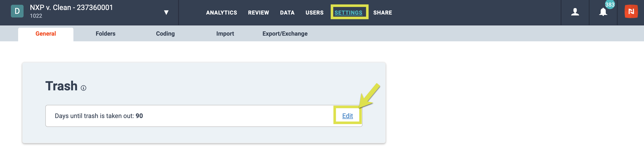Click the 383 notification count badge
Screen dimensions: 644x148
610,5
